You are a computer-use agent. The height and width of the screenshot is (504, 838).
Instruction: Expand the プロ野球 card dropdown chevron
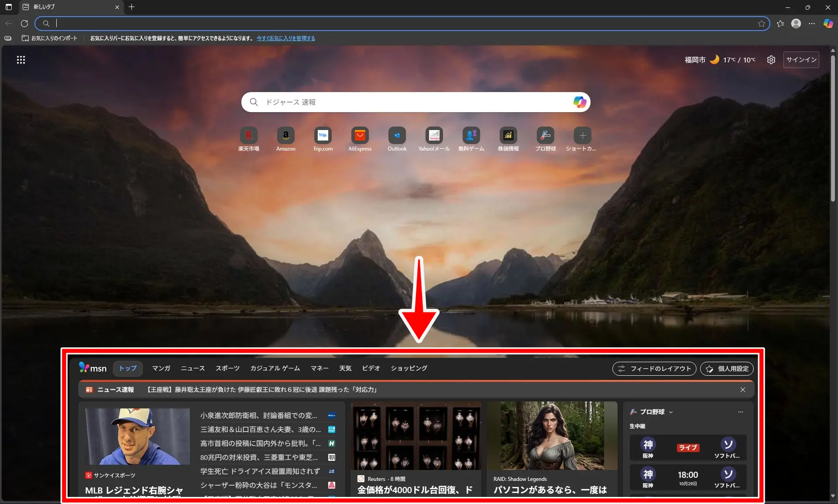[671, 412]
